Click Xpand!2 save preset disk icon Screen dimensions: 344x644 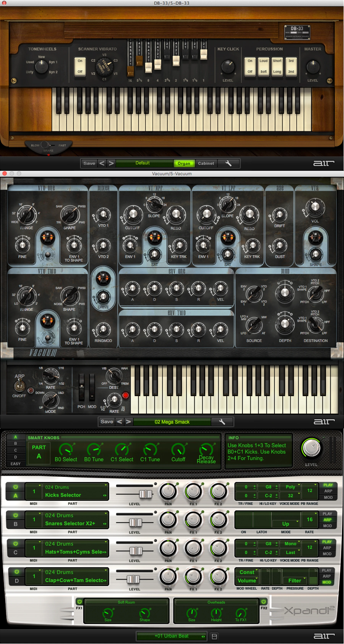214,636
